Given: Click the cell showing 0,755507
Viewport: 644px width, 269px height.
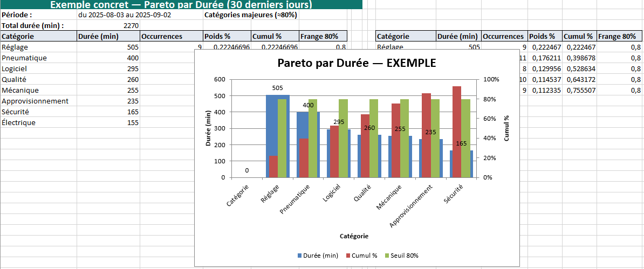Looking at the screenshot, I should coord(579,90).
